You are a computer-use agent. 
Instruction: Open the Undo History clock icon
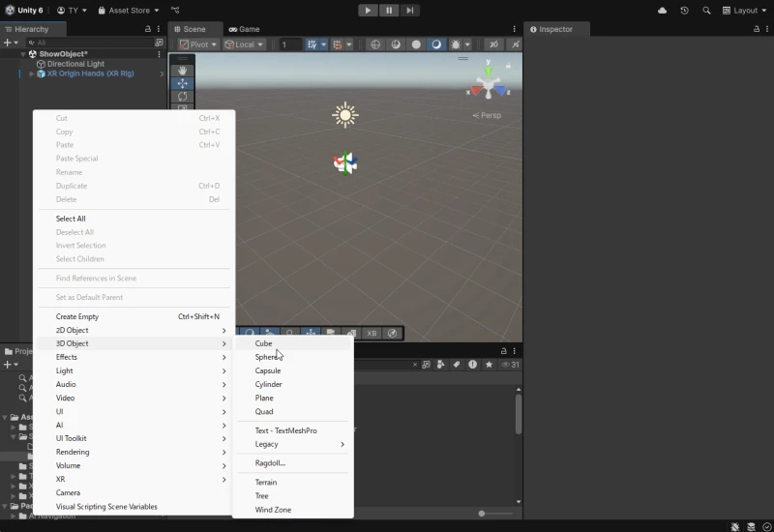[x=684, y=11]
